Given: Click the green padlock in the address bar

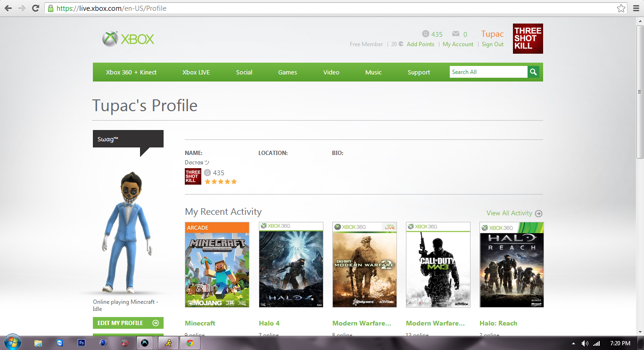Looking at the screenshot, I should tap(51, 8).
